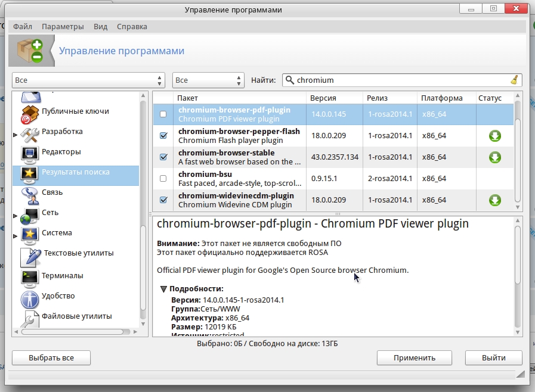This screenshot has height=392, width=535.
Task: Expand the Система tree node
Action: coord(15,236)
